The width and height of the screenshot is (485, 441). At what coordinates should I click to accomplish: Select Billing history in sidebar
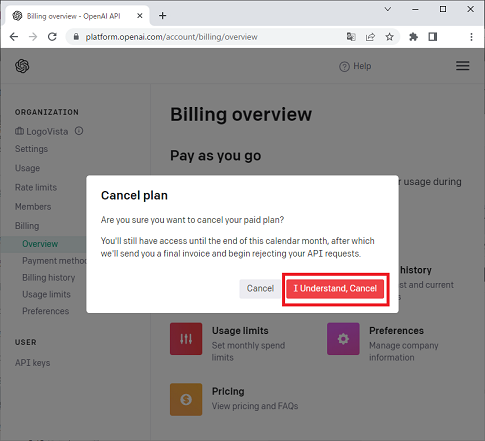[49, 277]
